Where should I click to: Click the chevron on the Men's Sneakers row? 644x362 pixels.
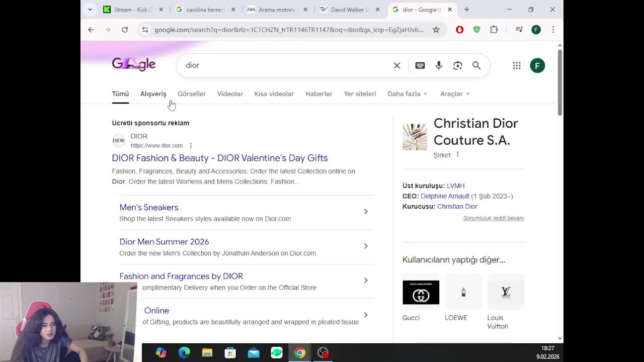(366, 212)
